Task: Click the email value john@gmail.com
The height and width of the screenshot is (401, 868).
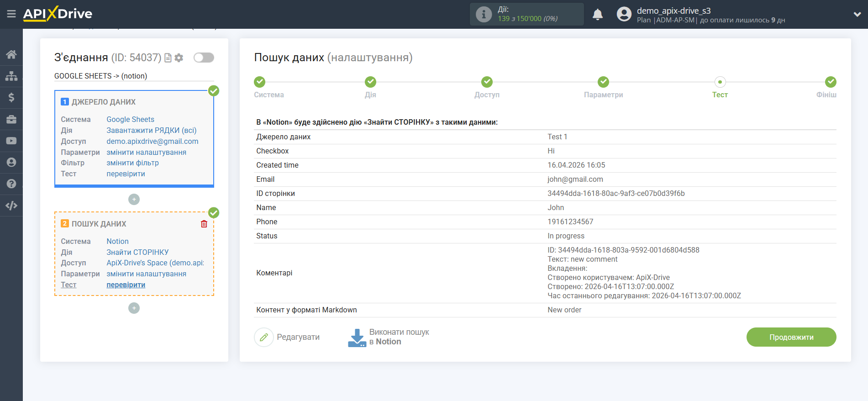Action: (575, 179)
